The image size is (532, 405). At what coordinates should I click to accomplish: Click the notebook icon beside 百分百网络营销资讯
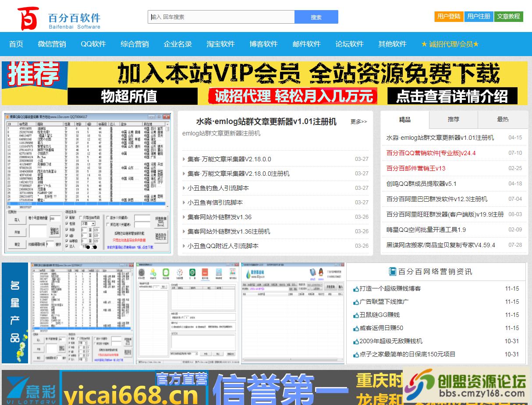393,271
